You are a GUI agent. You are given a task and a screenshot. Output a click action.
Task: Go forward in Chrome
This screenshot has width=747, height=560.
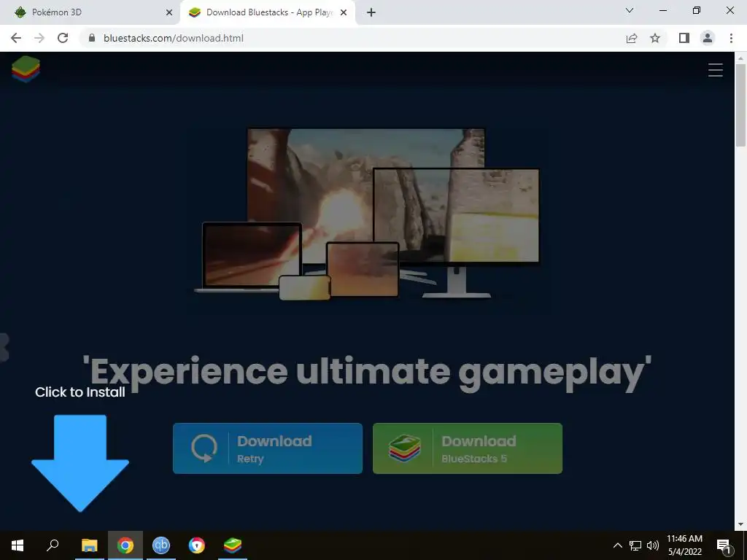(39, 38)
